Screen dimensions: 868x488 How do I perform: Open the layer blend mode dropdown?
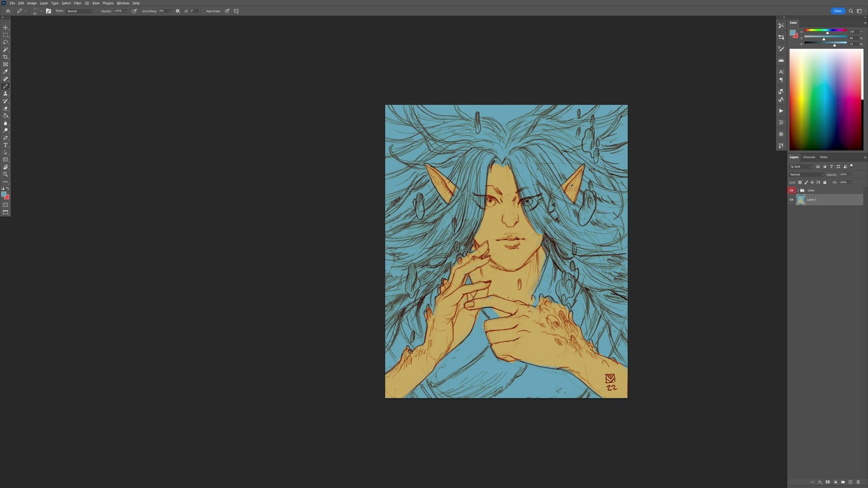(807, 174)
